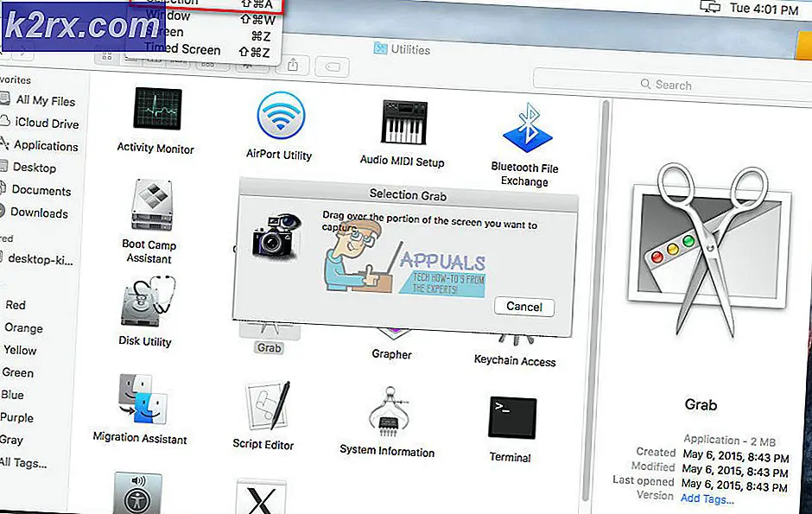The width and height of the screenshot is (812, 514).
Task: Open All My Files in sidebar
Action: [x=46, y=100]
